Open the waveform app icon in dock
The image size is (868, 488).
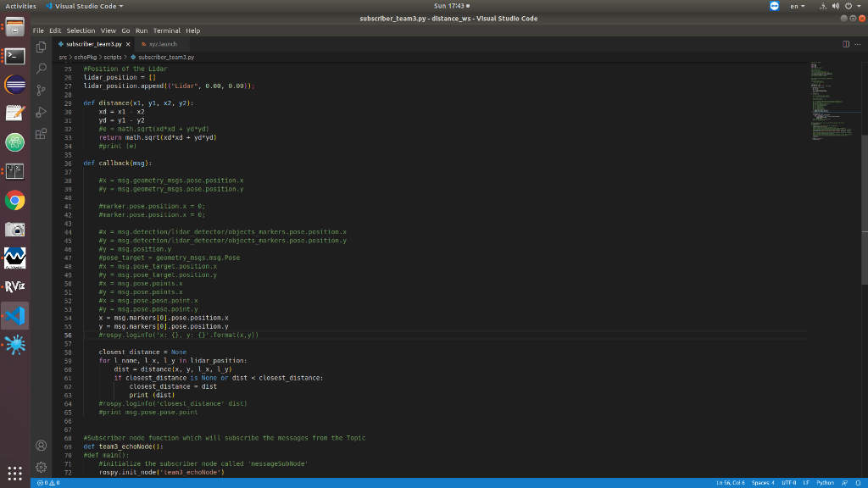[x=15, y=258]
